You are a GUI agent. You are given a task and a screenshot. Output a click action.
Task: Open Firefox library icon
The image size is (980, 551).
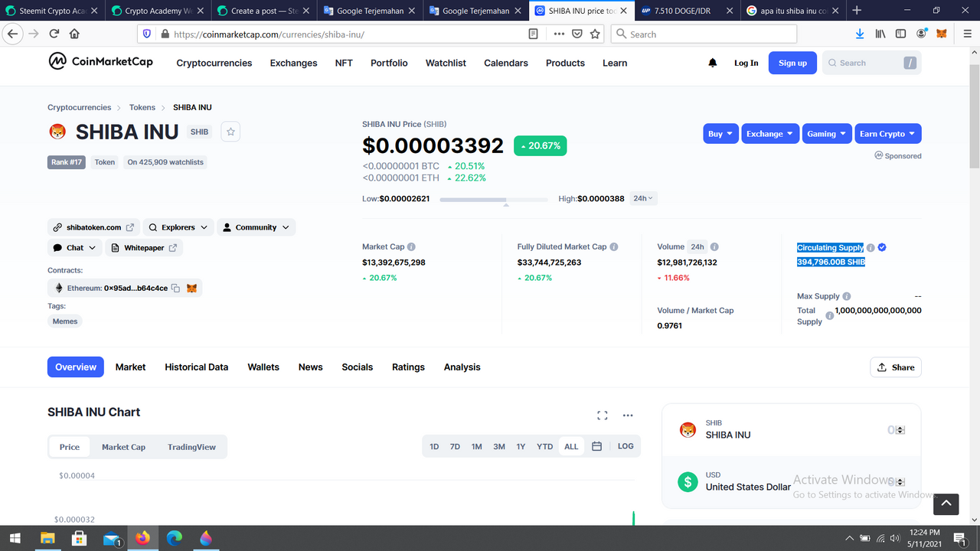coord(880,34)
